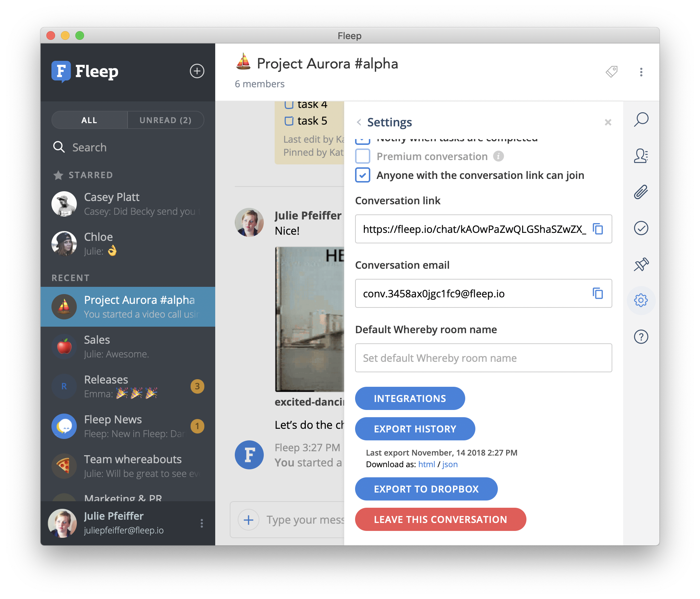The image size is (700, 599).
Task: Uncheck Anyone with the conversation link can join
Action: 363,175
